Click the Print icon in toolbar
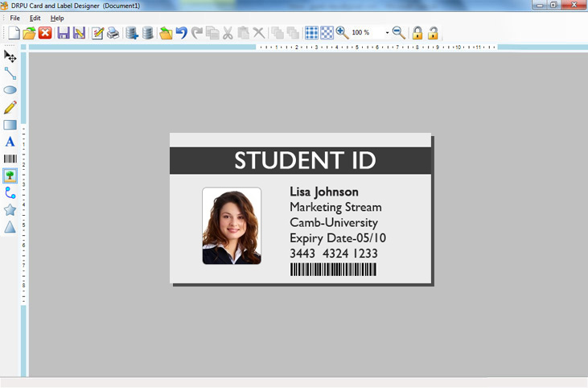Viewport: 588px width, 388px height. tap(113, 33)
